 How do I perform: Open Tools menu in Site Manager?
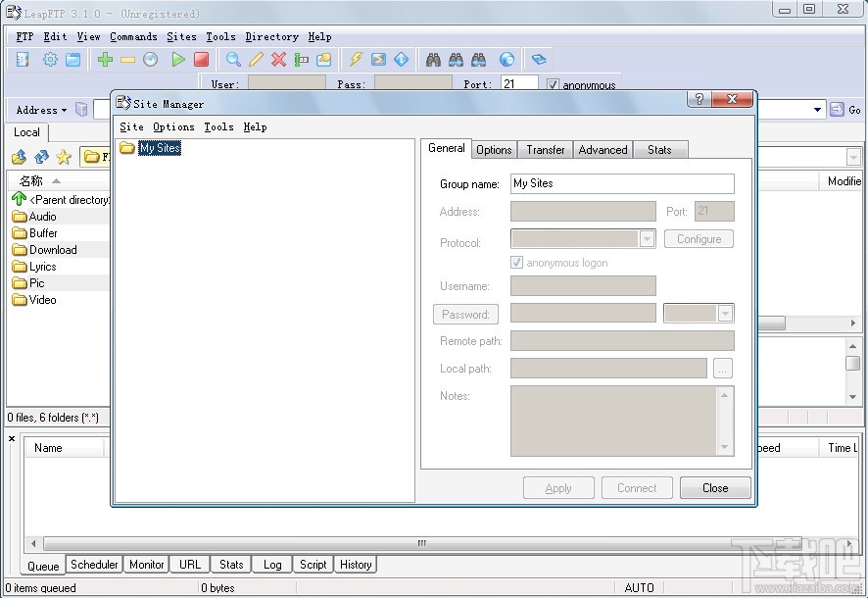click(218, 126)
